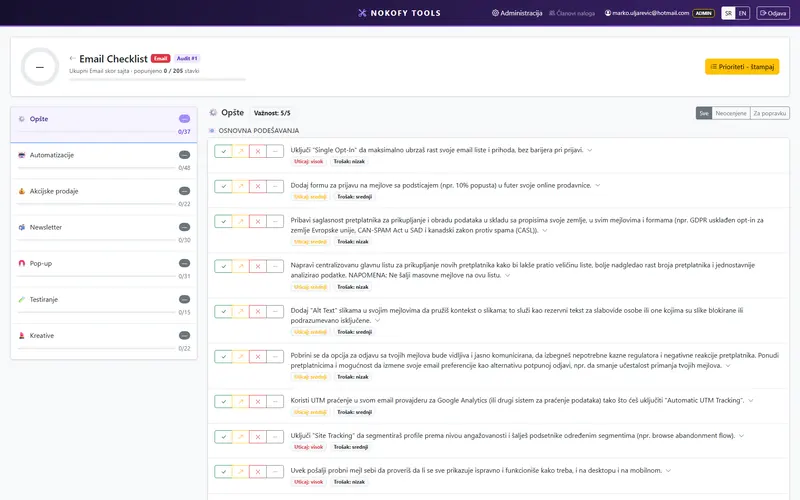Click the overall Email score circle
This screenshot has width=800, height=500.
[x=40, y=67]
